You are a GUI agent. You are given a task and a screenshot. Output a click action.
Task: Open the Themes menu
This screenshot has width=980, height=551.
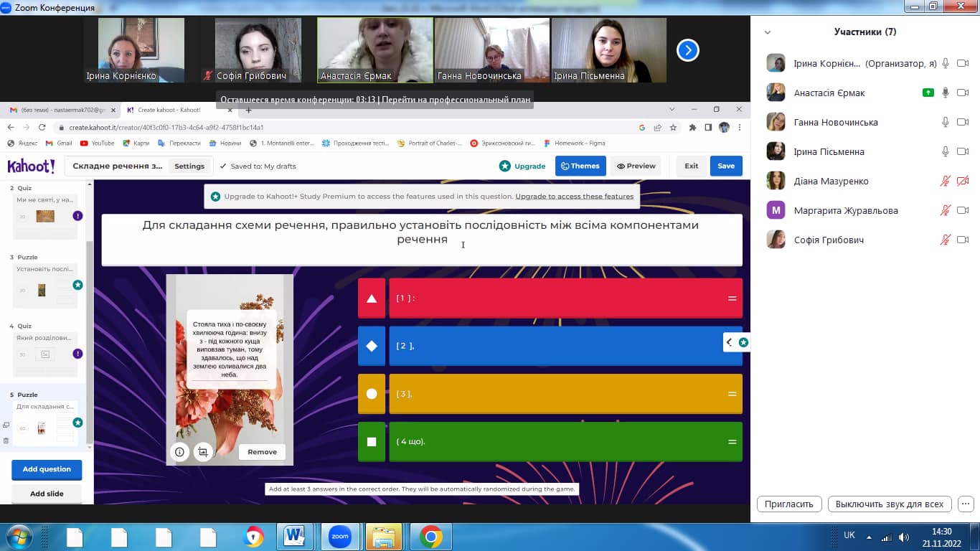click(580, 166)
